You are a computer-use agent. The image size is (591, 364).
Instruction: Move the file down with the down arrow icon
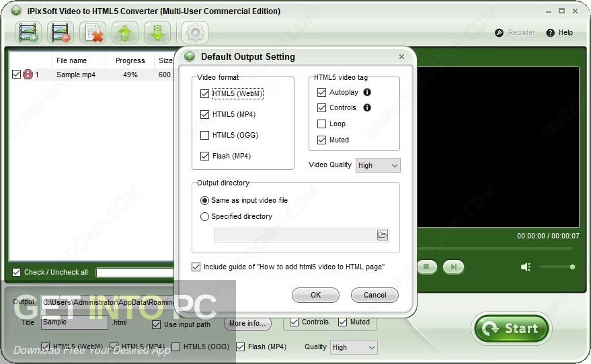click(157, 33)
